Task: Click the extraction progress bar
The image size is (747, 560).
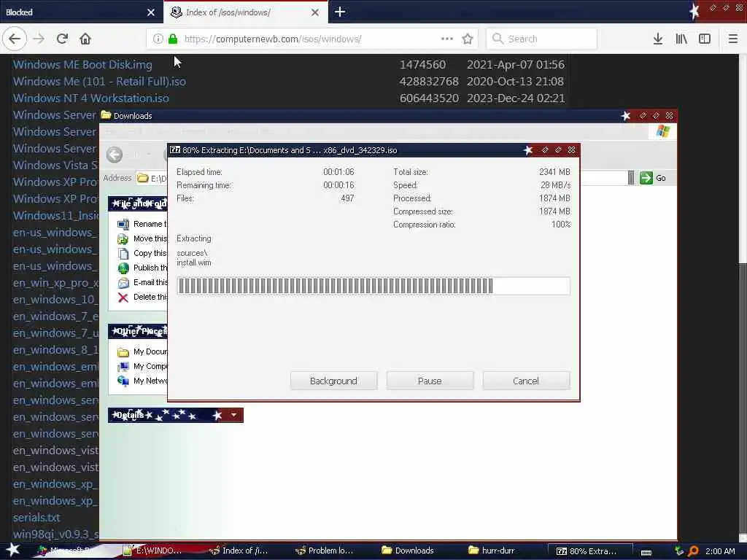Action: point(373,286)
